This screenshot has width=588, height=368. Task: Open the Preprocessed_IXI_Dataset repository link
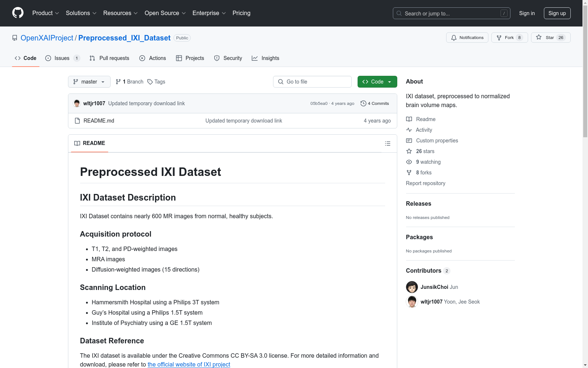click(124, 38)
